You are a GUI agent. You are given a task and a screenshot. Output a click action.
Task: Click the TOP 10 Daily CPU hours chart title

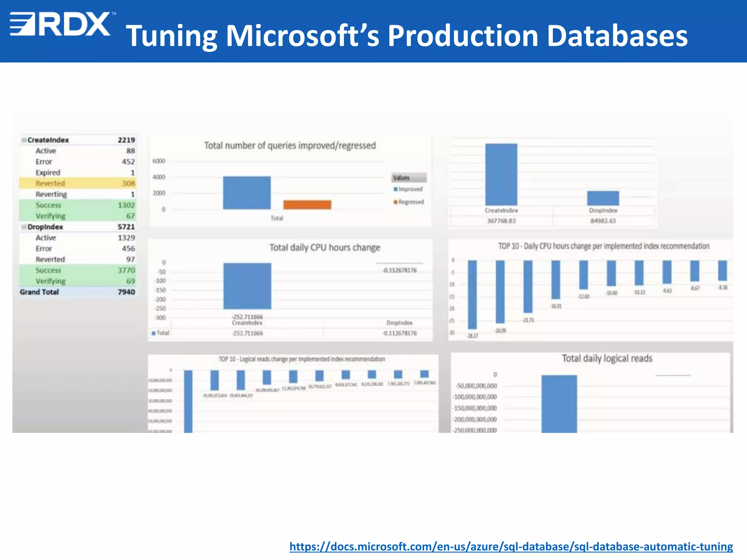604,246
